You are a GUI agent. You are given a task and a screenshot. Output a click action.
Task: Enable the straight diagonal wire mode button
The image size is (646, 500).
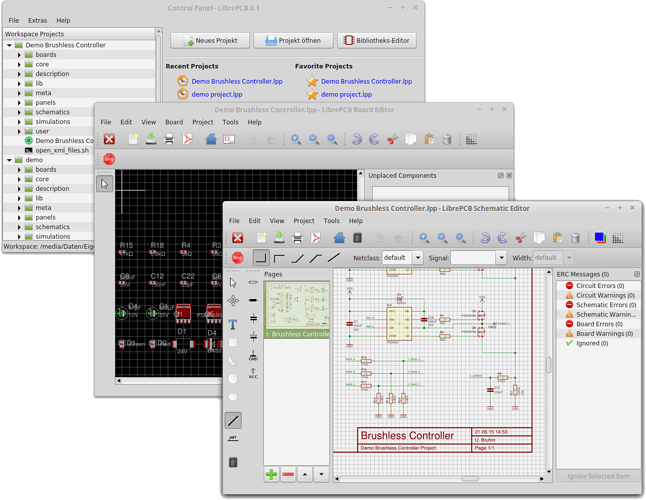333,258
